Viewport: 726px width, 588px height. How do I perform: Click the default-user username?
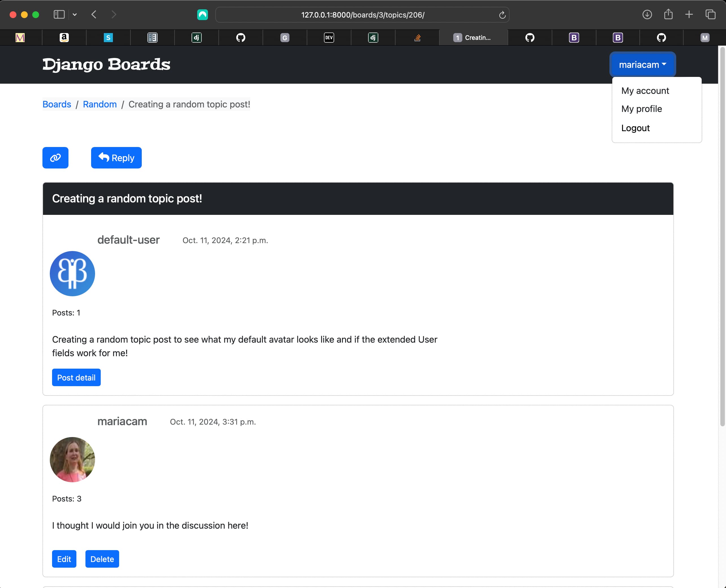pyautogui.click(x=128, y=240)
